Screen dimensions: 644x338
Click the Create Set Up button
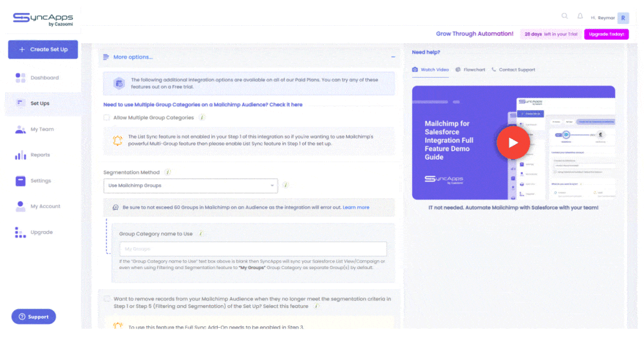(43, 50)
